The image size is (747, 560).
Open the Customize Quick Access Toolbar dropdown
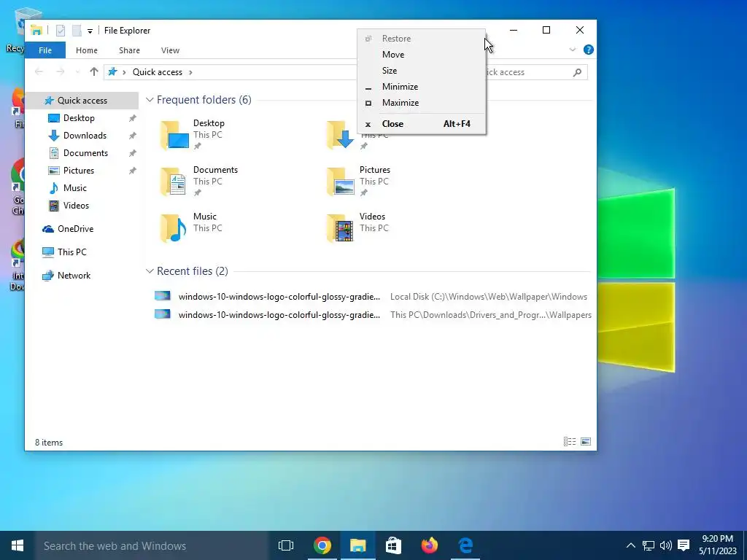tap(90, 31)
